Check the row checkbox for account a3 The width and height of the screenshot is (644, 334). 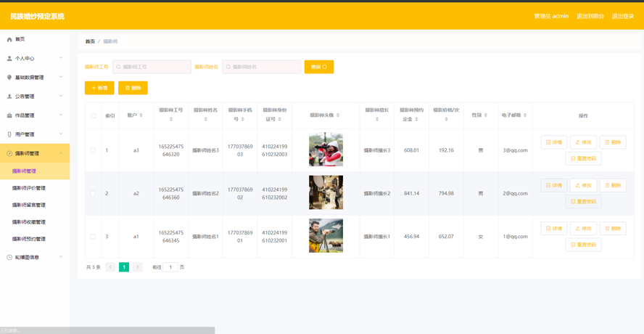[x=93, y=150]
